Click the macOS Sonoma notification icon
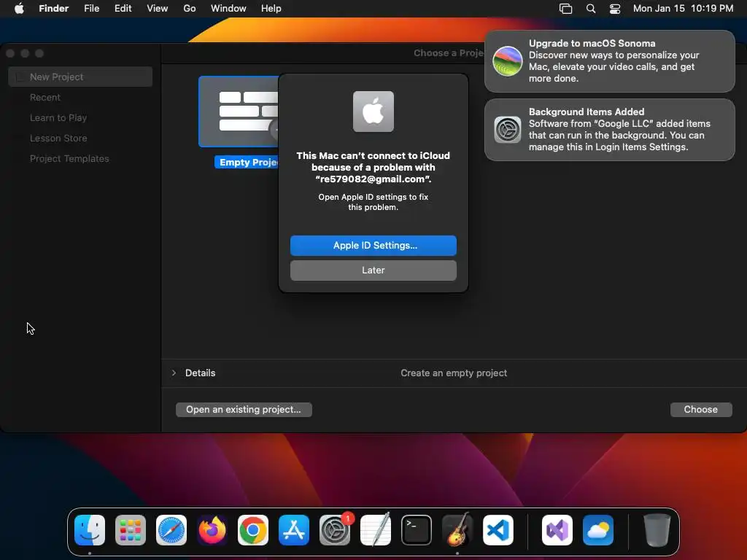This screenshot has height=560, width=747. pos(508,61)
